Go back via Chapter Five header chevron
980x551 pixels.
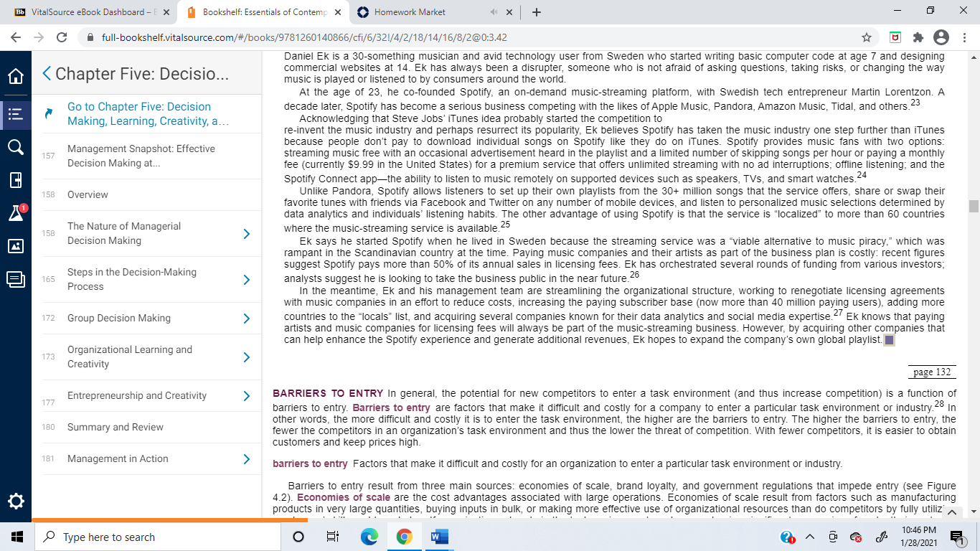coord(47,74)
